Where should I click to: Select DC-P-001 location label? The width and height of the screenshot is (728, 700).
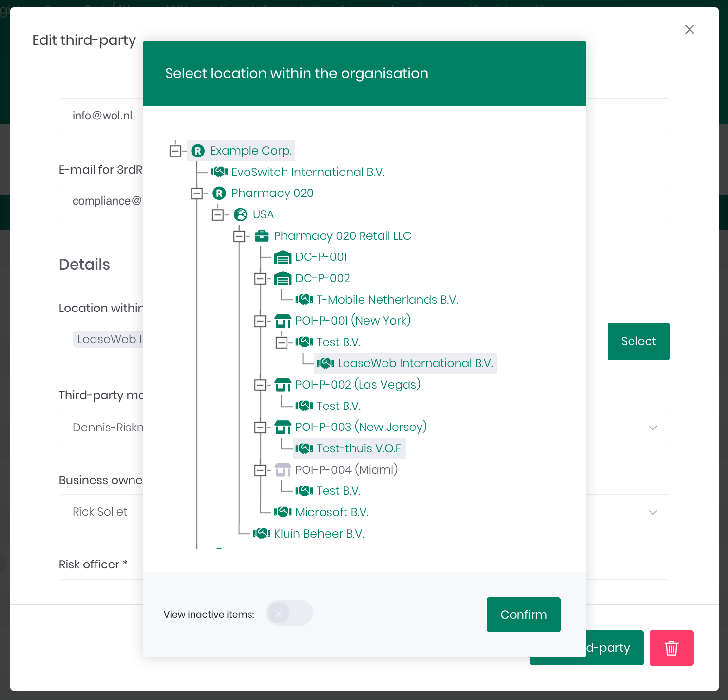(x=321, y=257)
